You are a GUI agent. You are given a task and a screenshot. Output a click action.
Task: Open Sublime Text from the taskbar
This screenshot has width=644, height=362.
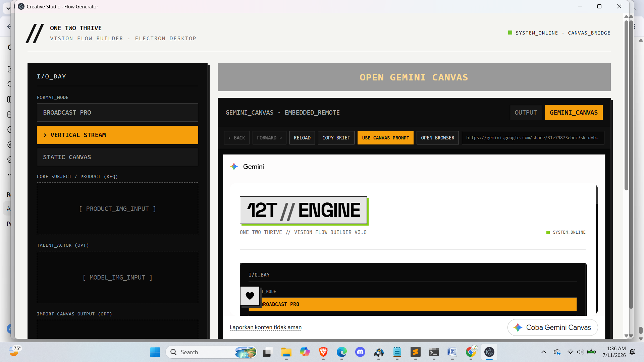click(x=415, y=352)
